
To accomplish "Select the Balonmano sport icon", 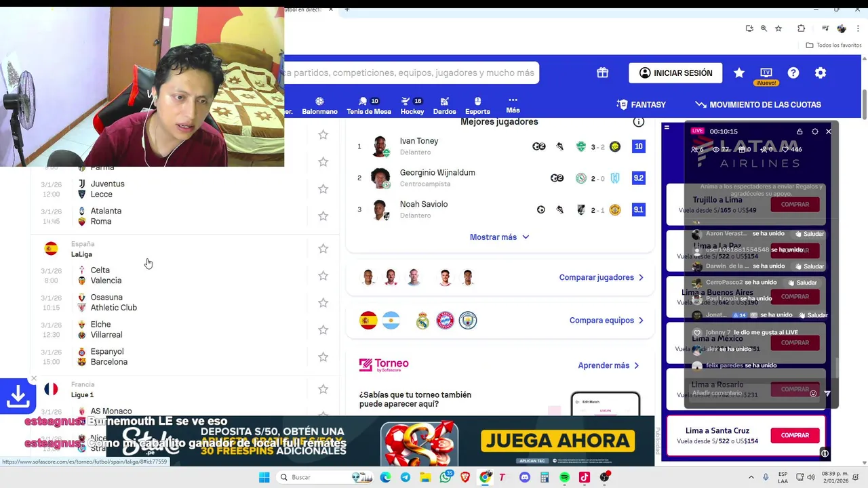I will tap(319, 105).
